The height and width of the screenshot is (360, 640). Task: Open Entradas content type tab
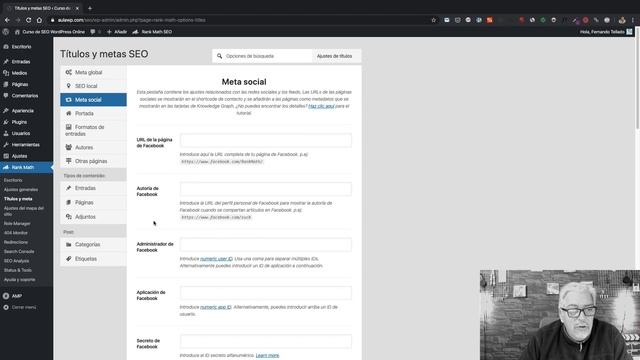pos(93,188)
